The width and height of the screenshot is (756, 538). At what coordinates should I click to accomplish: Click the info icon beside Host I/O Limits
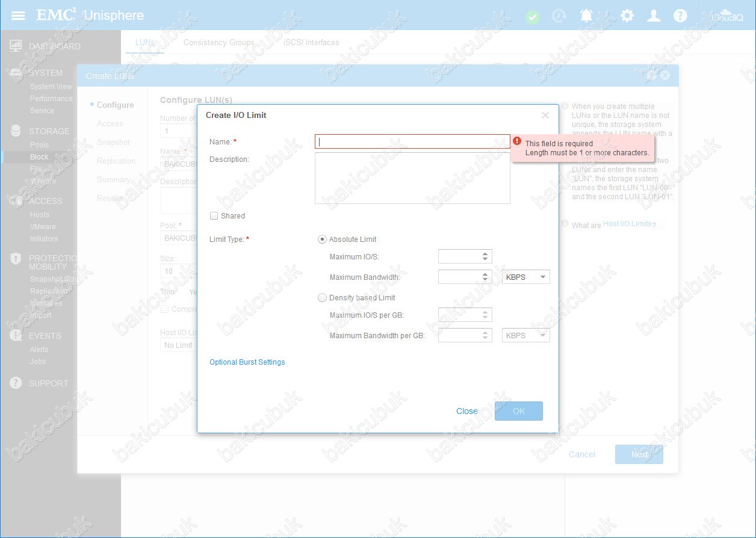click(565, 223)
